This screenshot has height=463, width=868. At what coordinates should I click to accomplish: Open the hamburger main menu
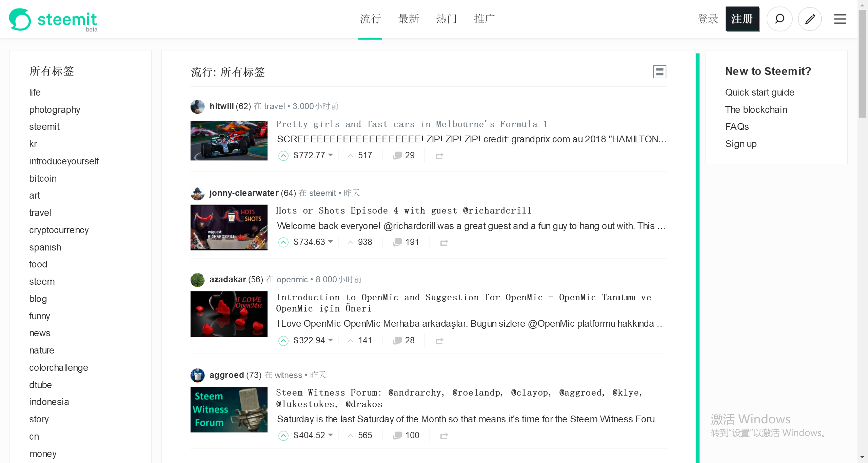pos(840,19)
